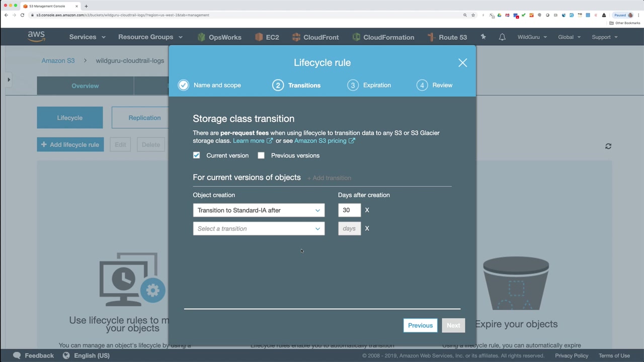Click the empty days input field
Image resolution: width=644 pixels, height=362 pixels.
click(349, 229)
